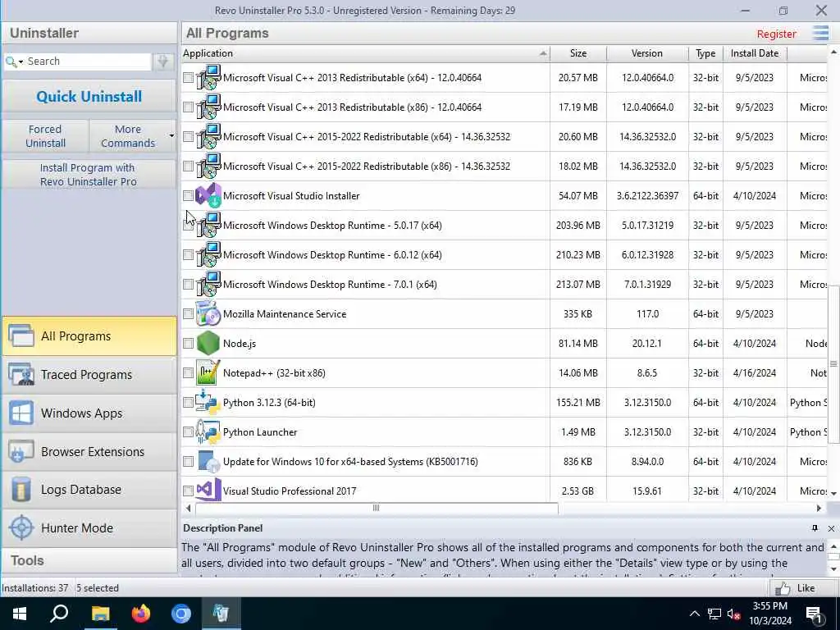Image resolution: width=840 pixels, height=630 pixels.
Task: Click the thumbs-up Like icon
Action: coord(782,588)
